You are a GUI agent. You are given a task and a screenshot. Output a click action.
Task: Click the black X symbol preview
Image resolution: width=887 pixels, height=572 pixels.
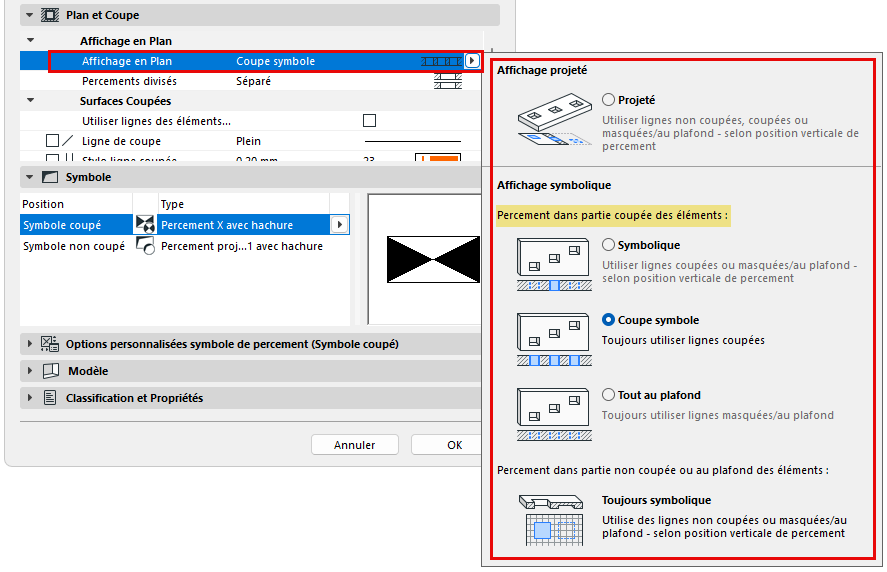click(433, 260)
